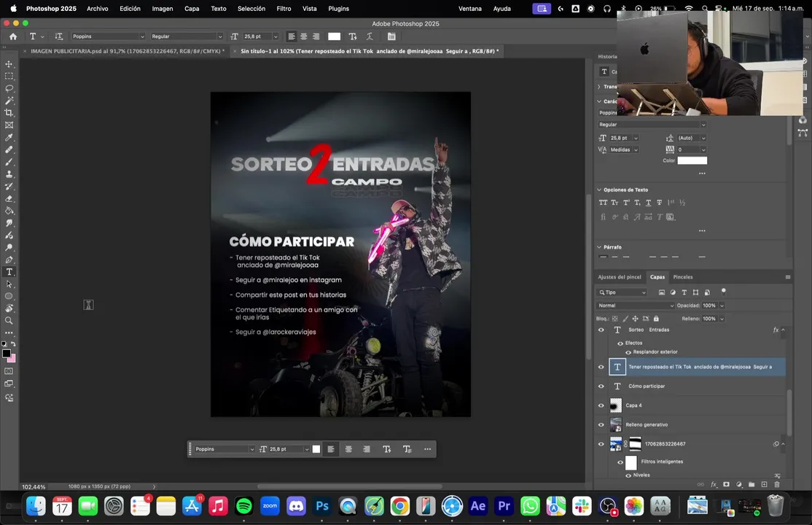This screenshot has height=525, width=812.
Task: Left align text in options bar
Action: pos(292,36)
